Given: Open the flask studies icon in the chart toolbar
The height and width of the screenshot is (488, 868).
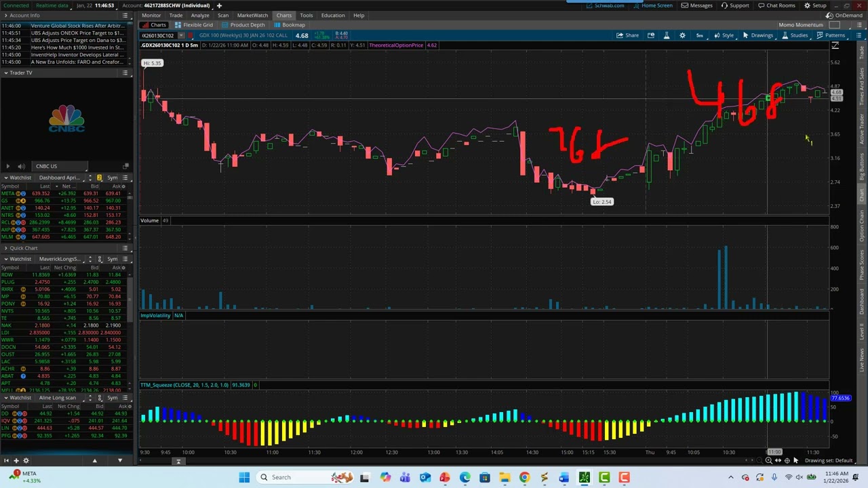Looking at the screenshot, I should pyautogui.click(x=667, y=35).
